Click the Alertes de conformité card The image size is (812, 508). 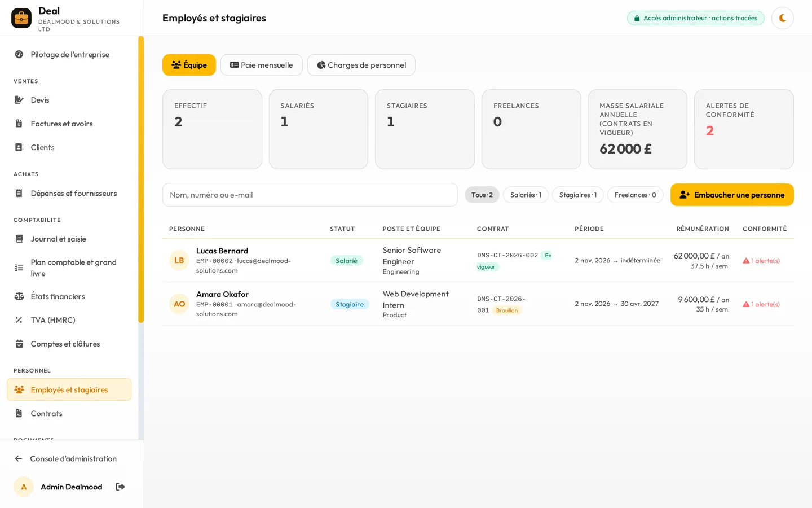(744, 129)
